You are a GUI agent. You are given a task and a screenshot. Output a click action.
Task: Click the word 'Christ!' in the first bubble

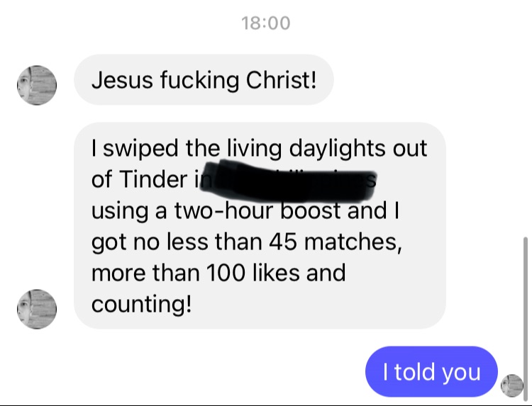(282, 80)
